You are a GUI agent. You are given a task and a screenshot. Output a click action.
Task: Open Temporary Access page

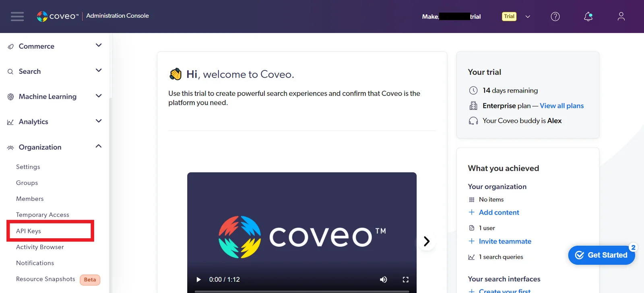[43, 215]
